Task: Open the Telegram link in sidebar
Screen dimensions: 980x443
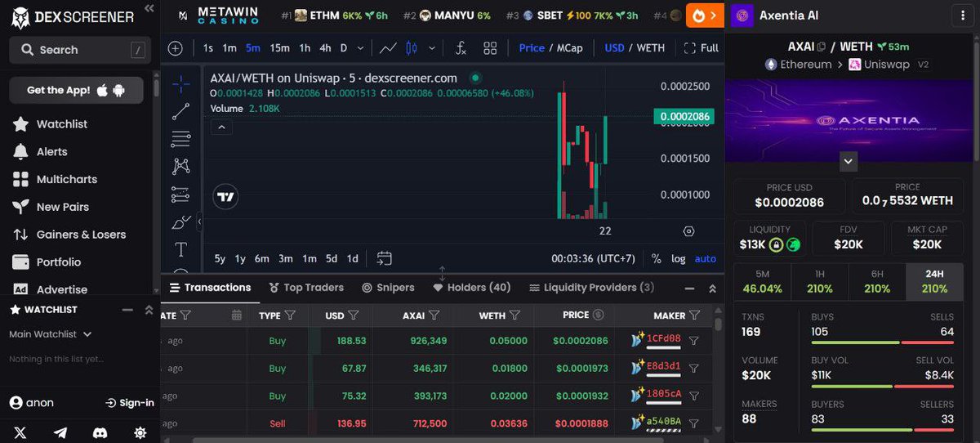Action: 60,432
